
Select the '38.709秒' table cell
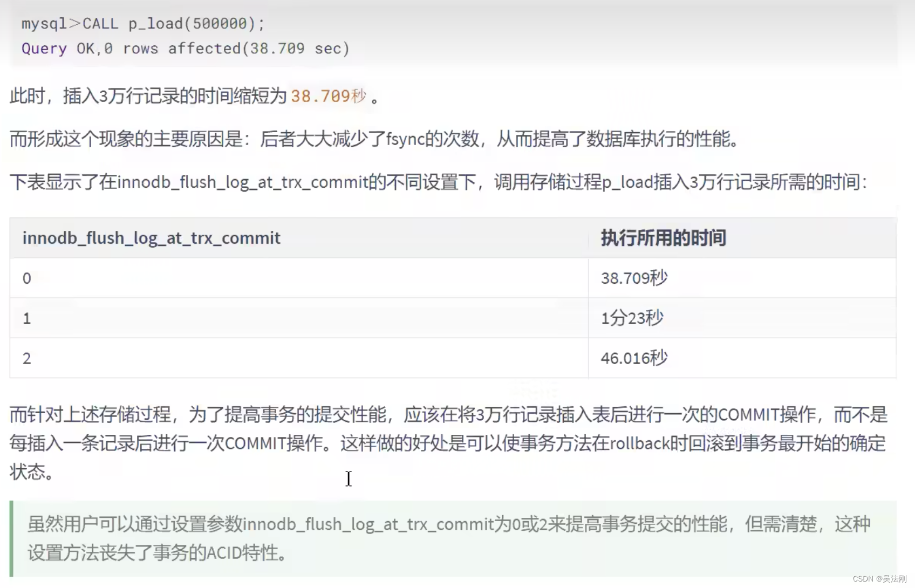coord(742,278)
